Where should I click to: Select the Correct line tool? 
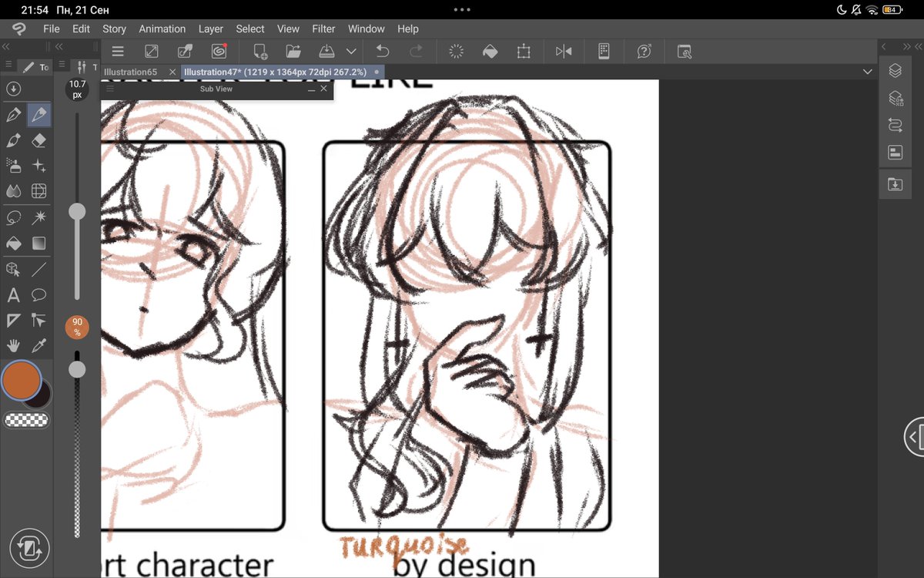[x=38, y=320]
